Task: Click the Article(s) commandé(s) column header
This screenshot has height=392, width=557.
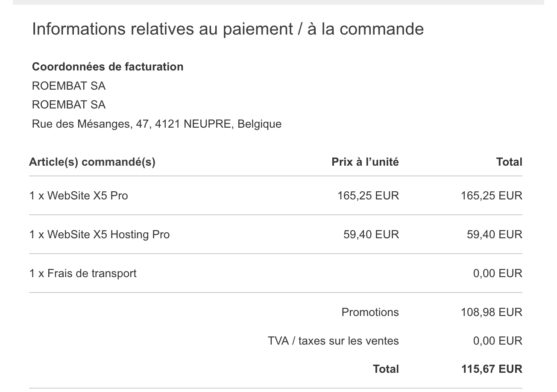Action: pyautogui.click(x=92, y=162)
